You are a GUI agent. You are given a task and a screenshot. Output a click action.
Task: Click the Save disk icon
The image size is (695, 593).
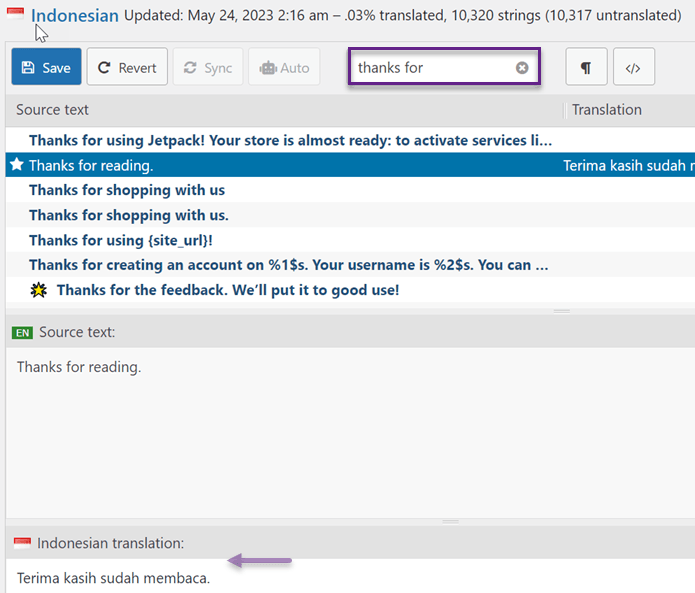pyautogui.click(x=28, y=67)
